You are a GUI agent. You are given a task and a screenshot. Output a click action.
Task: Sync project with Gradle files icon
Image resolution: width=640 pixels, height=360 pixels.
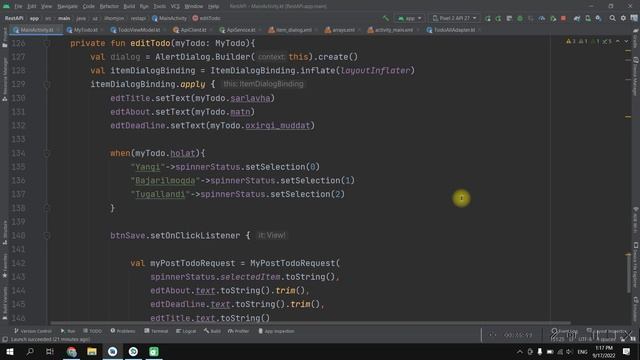[x=577, y=18]
